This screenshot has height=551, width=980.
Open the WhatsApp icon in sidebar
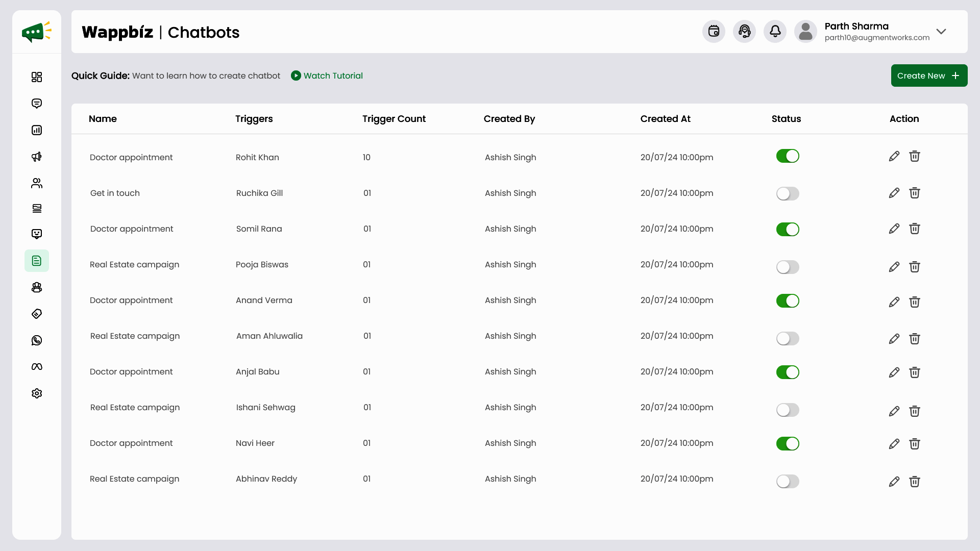click(x=37, y=340)
